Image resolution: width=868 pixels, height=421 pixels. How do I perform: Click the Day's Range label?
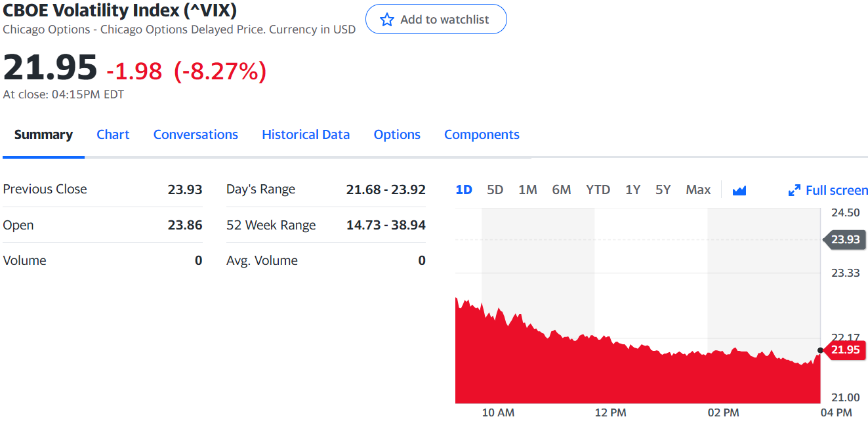[260, 190]
